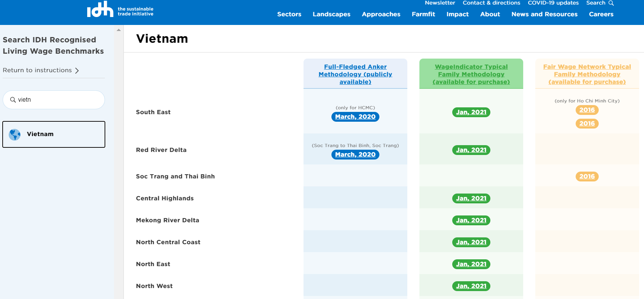Select the Vietnam country result
Viewport: 644px width, 299px height.
coord(54,134)
